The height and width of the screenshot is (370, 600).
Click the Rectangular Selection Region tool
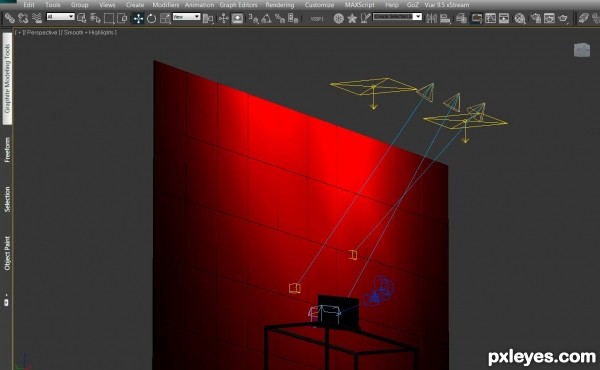(x=109, y=18)
